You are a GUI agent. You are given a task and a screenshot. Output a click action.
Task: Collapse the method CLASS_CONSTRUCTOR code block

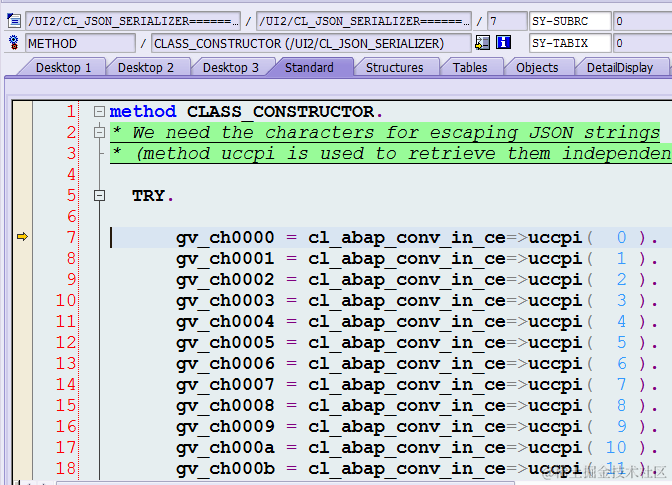[99, 112]
